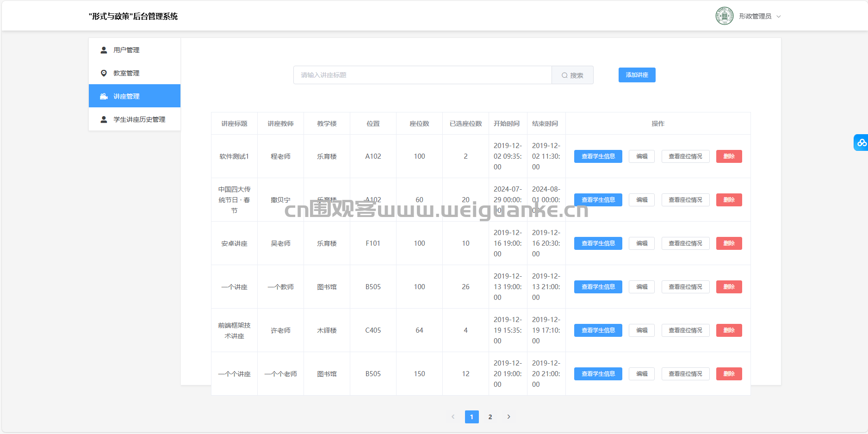Click teacher cell 吴老师
Image resolution: width=868 pixels, height=434 pixels.
point(280,243)
